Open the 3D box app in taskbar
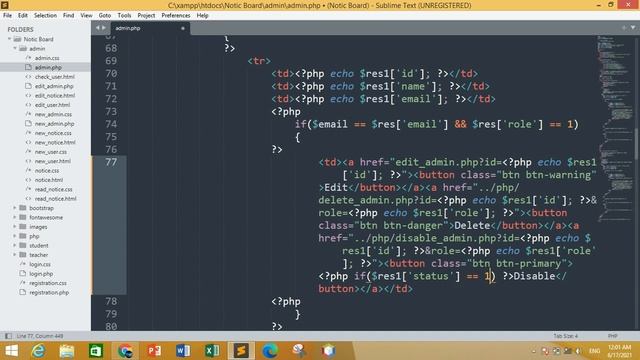 [328, 351]
